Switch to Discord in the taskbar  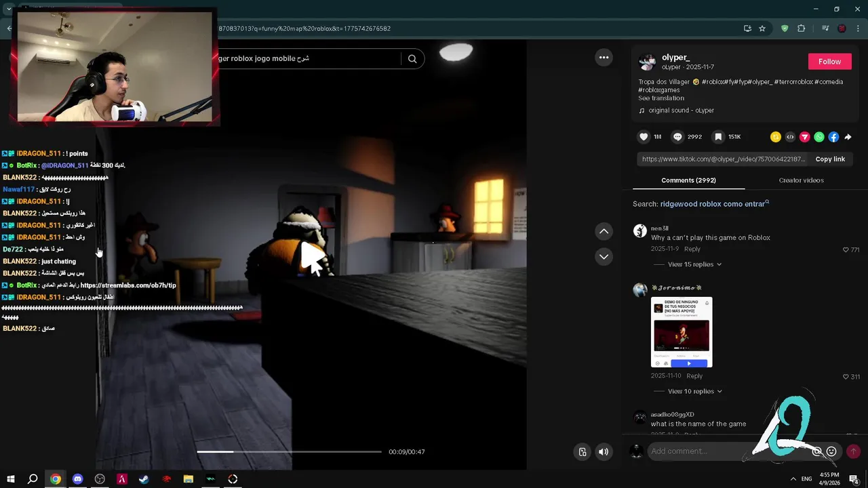tap(77, 479)
